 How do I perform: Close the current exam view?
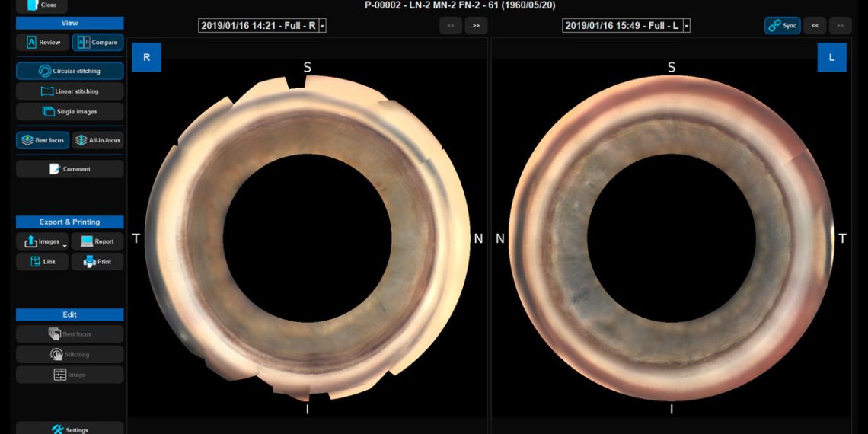42,5
